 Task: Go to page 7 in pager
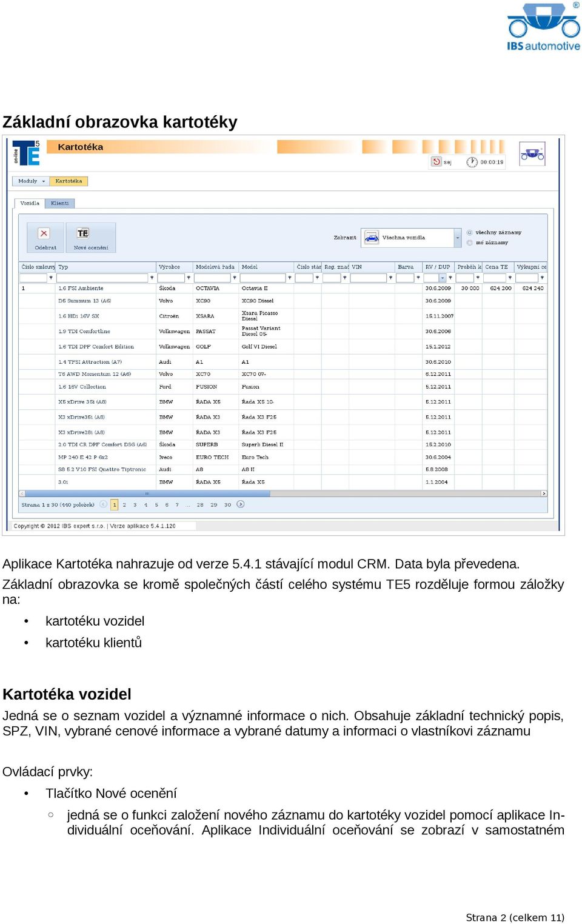coord(177,504)
